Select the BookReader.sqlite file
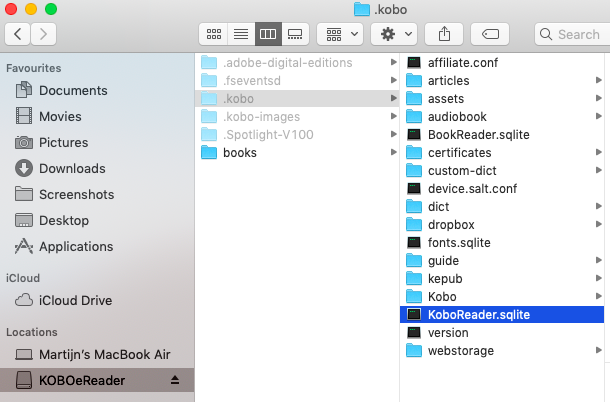This screenshot has height=402, width=610. pyautogui.click(x=502, y=135)
